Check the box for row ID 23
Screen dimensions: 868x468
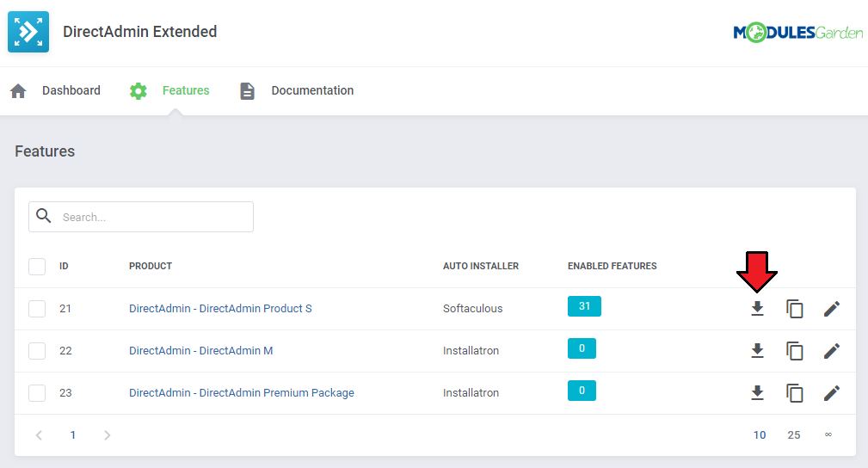(x=37, y=392)
